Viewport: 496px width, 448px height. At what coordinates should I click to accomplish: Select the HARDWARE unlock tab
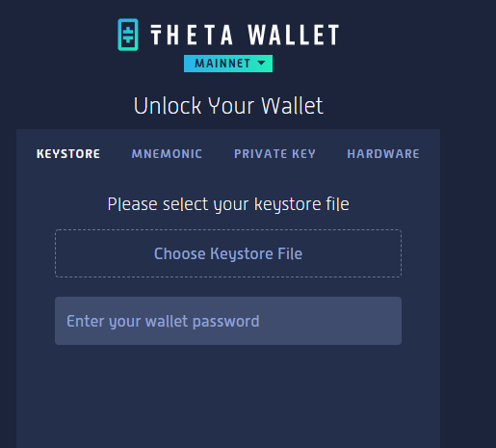[x=383, y=154]
